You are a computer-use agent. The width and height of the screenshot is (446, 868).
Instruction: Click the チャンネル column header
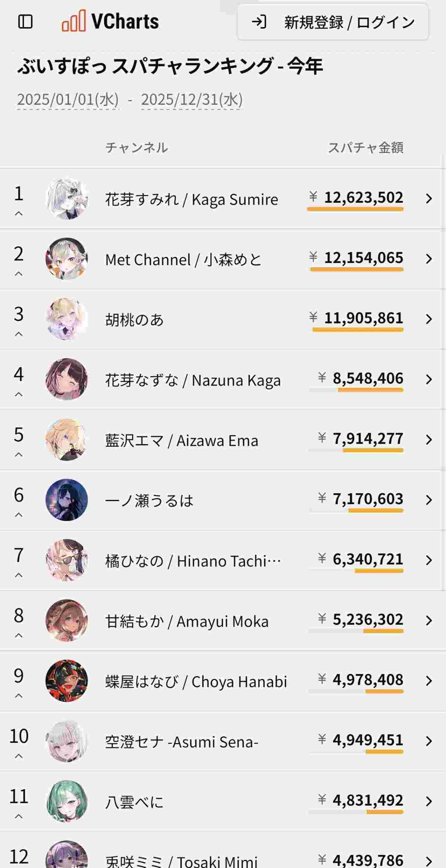[136, 147]
